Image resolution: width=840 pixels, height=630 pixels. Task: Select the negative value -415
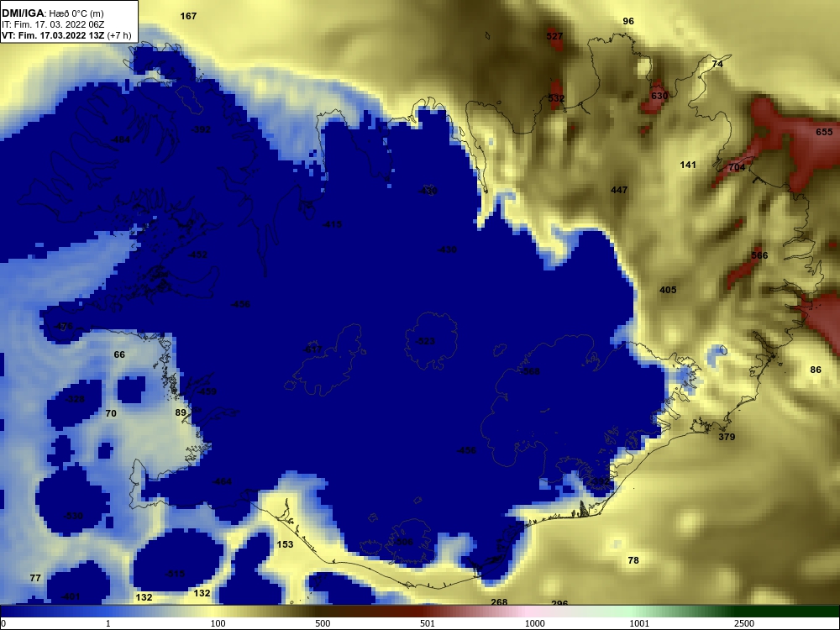[332, 224]
